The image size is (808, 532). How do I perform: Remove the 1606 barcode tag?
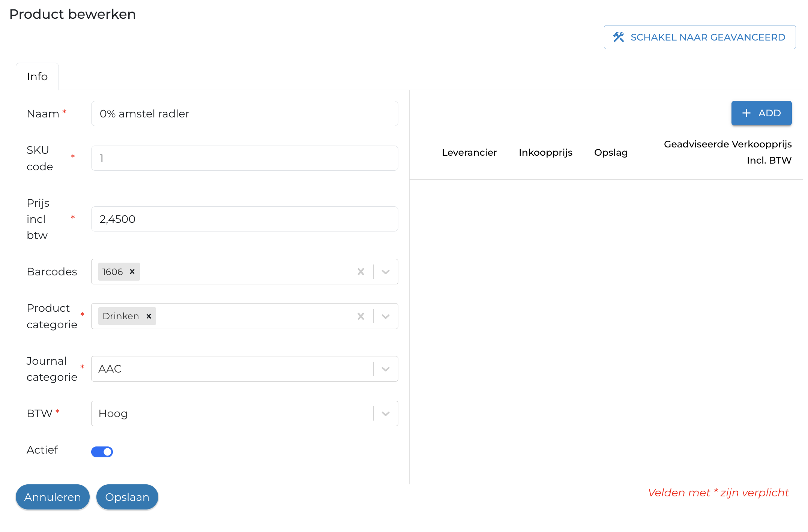point(132,272)
